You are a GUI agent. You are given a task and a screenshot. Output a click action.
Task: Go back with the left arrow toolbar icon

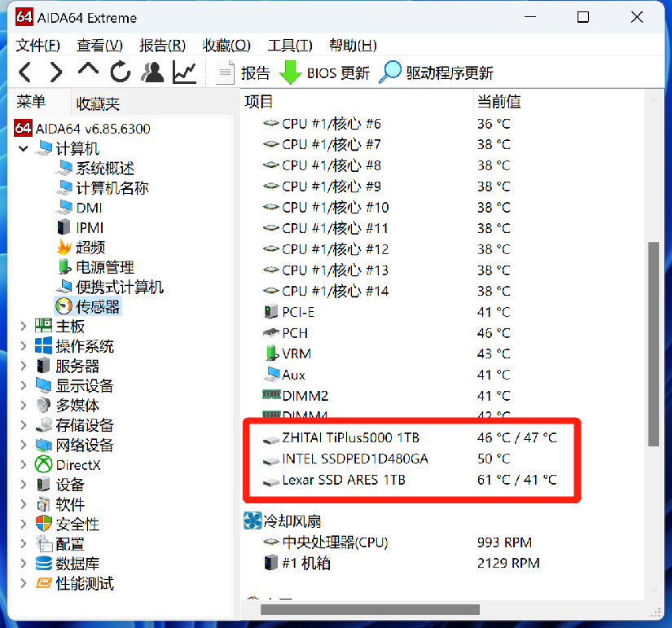tap(25, 72)
